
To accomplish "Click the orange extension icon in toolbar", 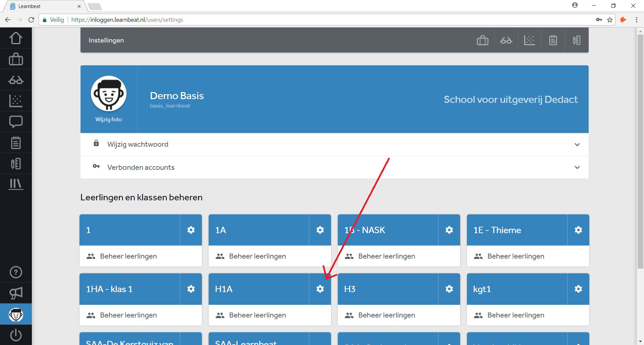I will coord(623,20).
